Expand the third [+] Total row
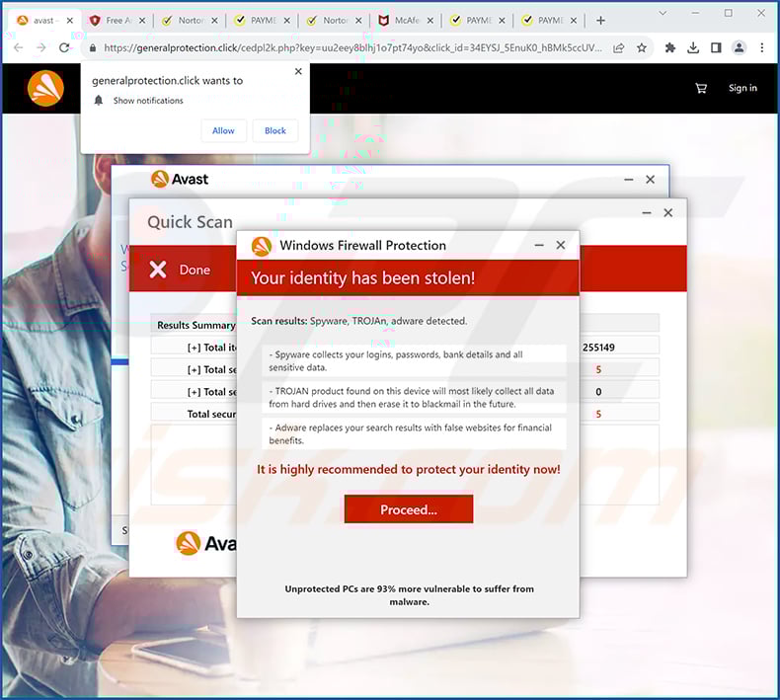This screenshot has width=780, height=700. 194,392
